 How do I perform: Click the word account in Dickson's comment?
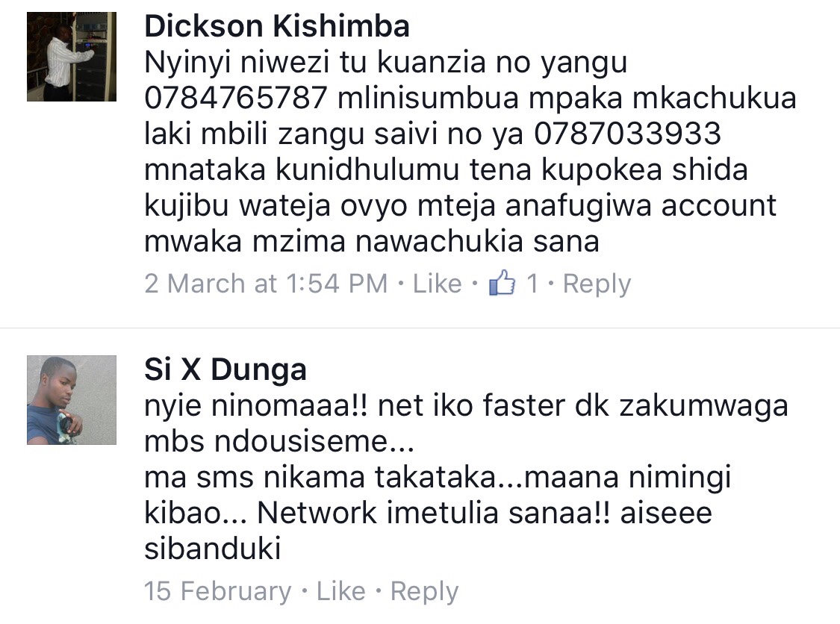[718, 206]
